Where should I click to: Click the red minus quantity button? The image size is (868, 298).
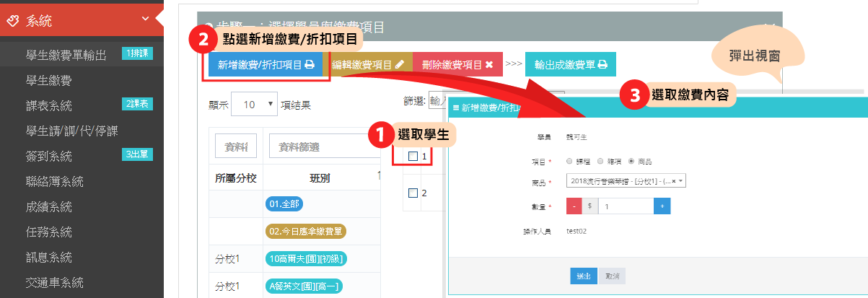click(574, 206)
